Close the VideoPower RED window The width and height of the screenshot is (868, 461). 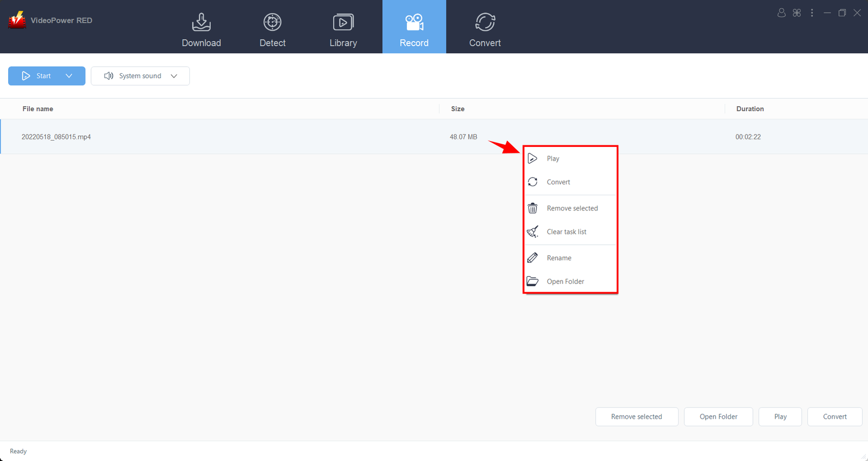pyautogui.click(x=857, y=12)
